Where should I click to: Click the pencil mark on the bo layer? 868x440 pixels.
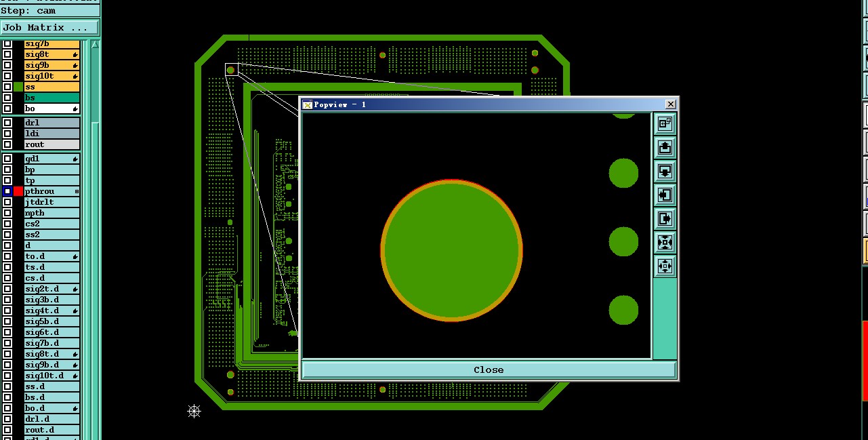pos(75,108)
